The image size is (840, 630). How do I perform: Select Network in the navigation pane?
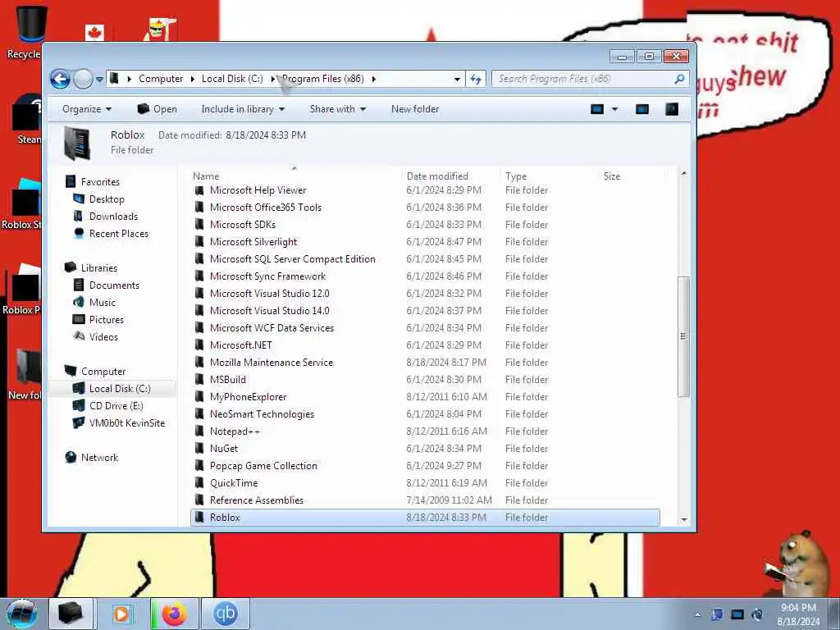click(x=99, y=457)
